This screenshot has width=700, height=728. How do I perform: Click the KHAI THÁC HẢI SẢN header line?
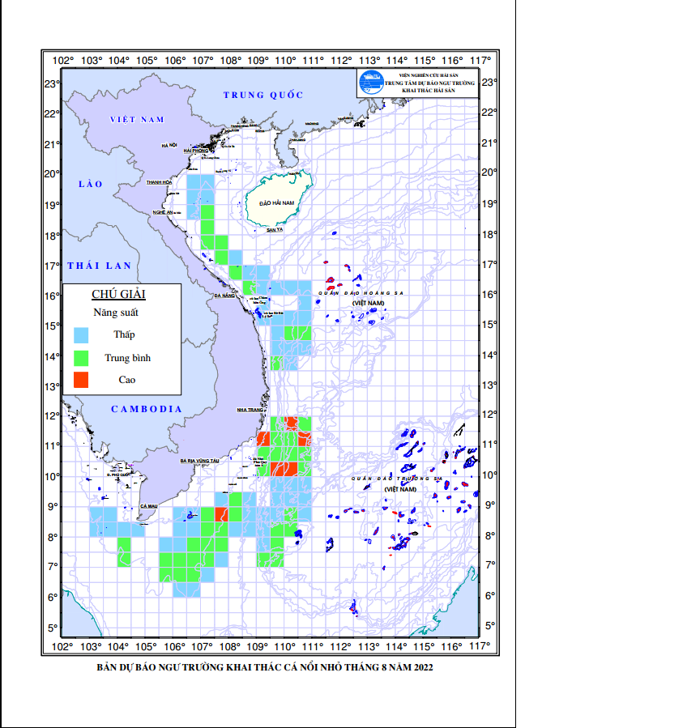point(429,91)
